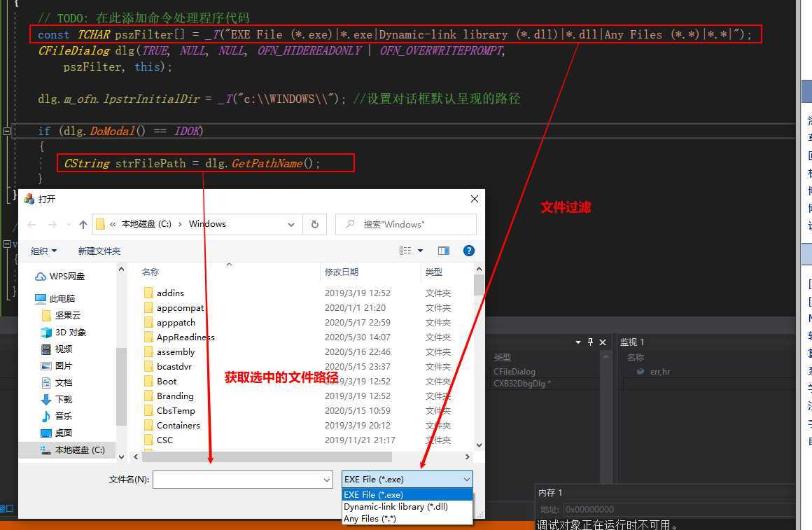Screen dimensions: 812x530
Task: Select 图片 in navigation pane
Action: coord(57,365)
